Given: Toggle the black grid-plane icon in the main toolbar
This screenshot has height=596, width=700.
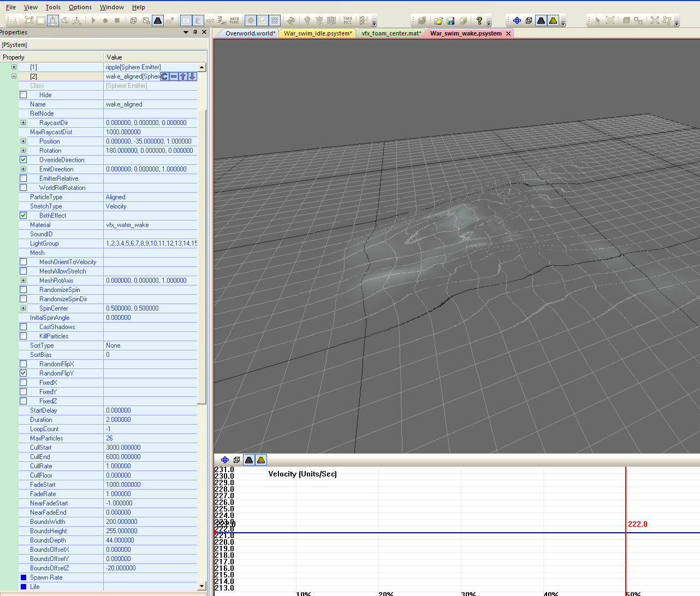Looking at the screenshot, I should (158, 20).
